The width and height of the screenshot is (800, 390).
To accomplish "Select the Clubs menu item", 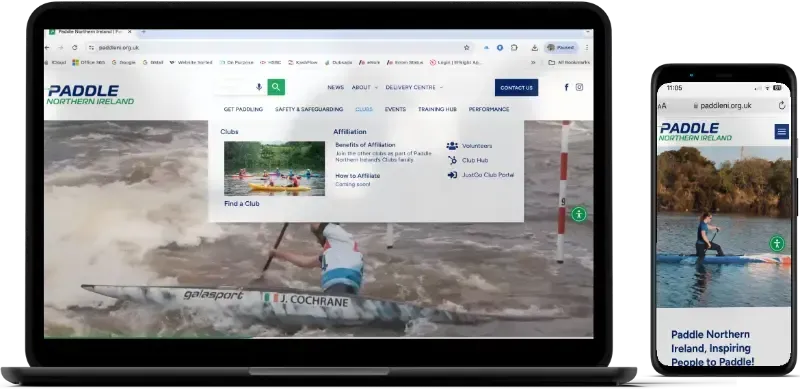I will [x=364, y=109].
